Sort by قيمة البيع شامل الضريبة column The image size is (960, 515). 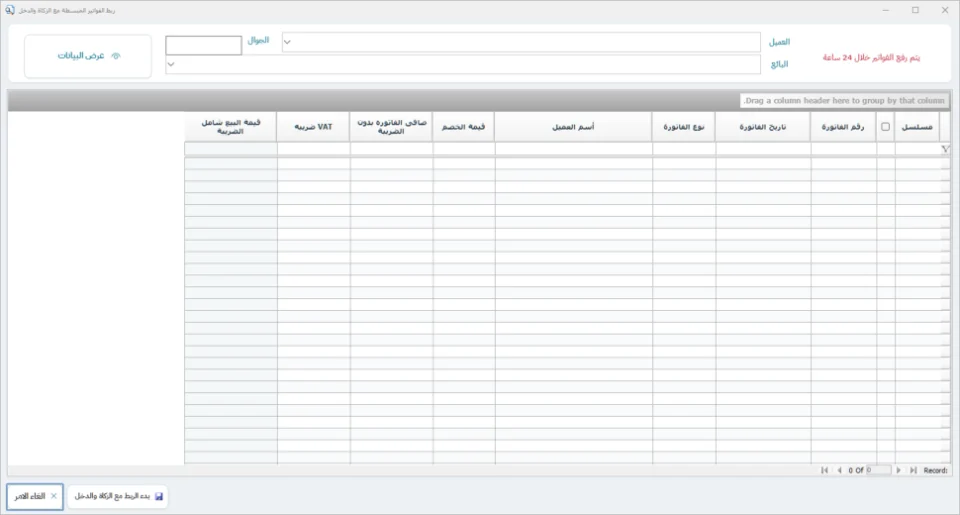231,127
